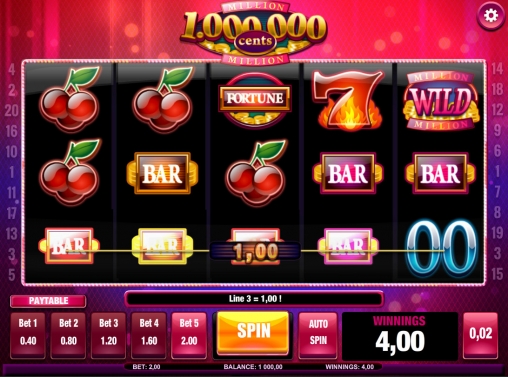Viewport: 508px width, 377px height.
Task: Change the 0,02 coin value
Action: point(480,335)
